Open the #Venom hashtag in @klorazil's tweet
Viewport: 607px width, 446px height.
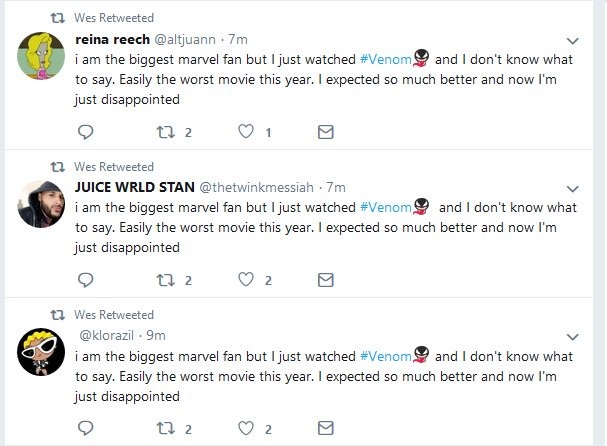[x=381, y=356]
